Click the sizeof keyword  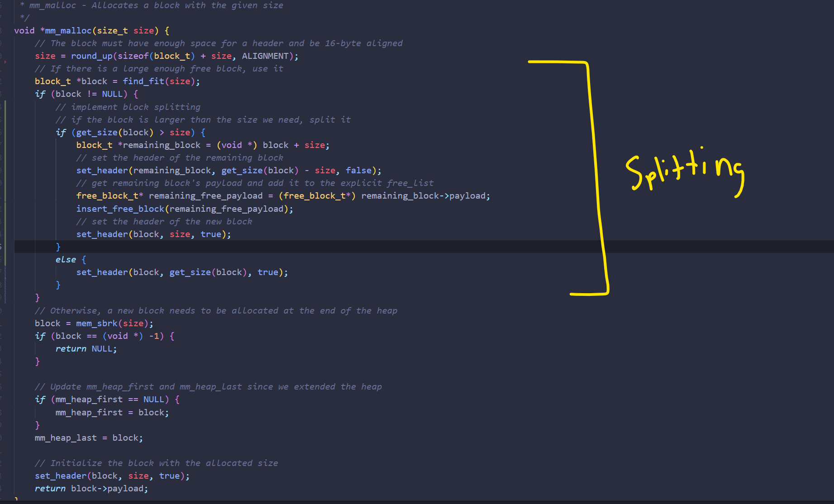[x=133, y=56]
